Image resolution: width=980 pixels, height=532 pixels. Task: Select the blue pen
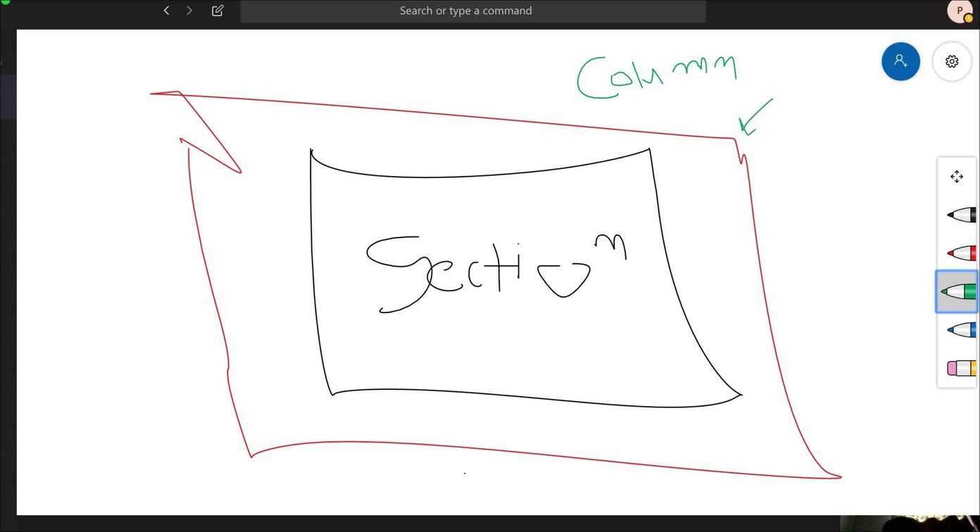[961, 329]
